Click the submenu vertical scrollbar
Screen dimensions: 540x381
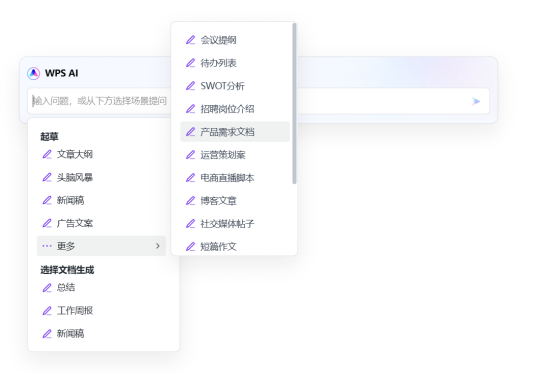[x=294, y=103]
